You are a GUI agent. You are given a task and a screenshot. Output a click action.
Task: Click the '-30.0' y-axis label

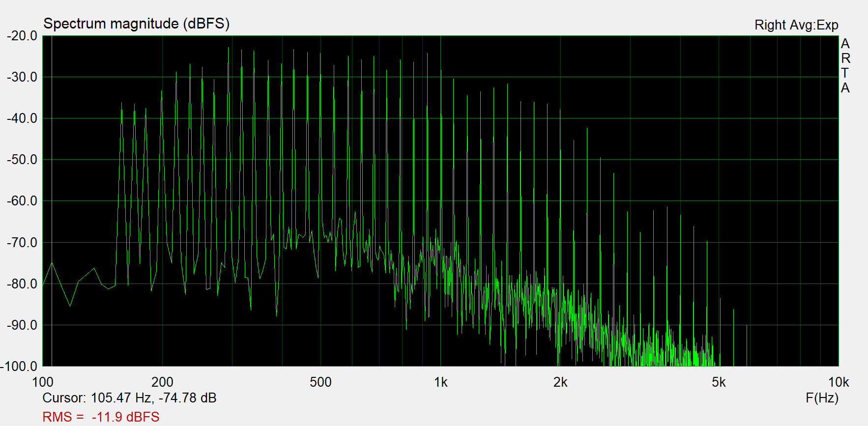pyautogui.click(x=22, y=77)
